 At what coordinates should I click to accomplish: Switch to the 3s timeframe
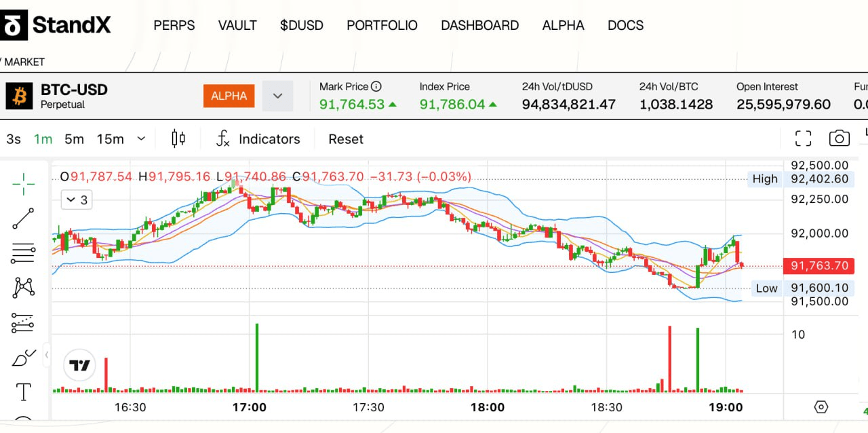click(14, 139)
